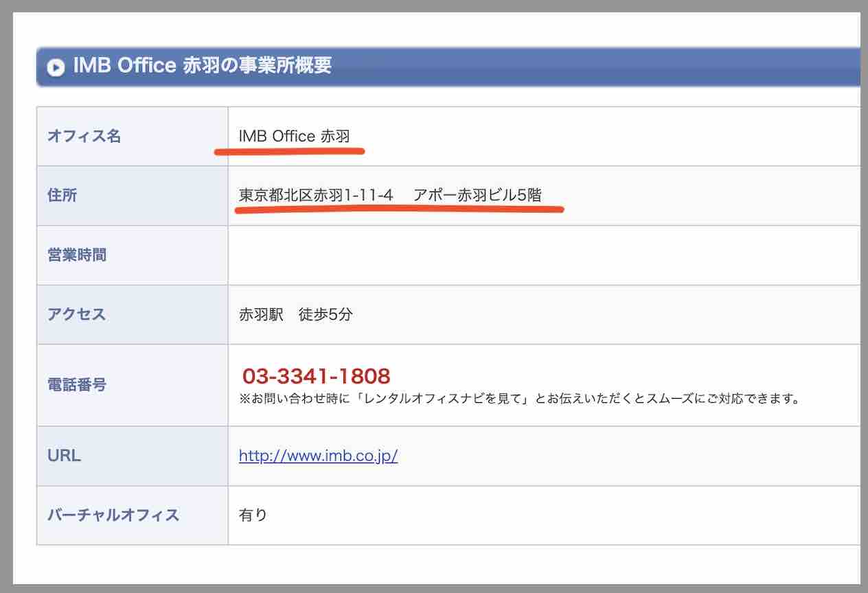Click the red underline beneath the office name
Viewport: 868px width, 593px height.
tap(290, 150)
